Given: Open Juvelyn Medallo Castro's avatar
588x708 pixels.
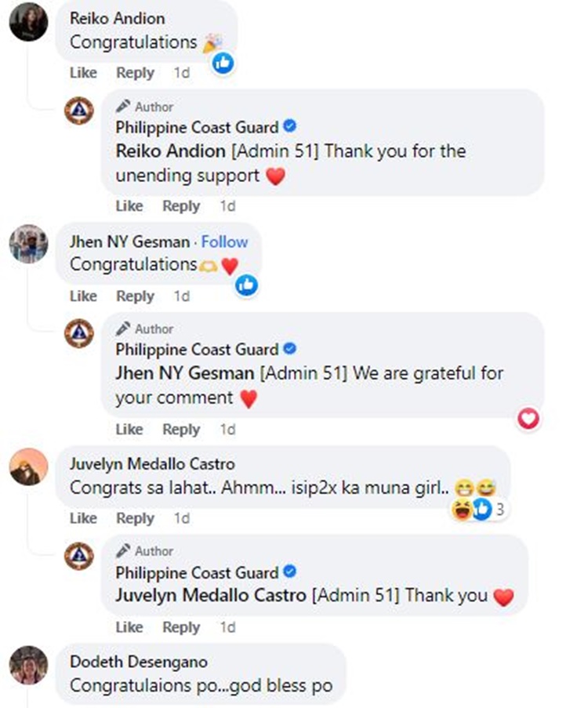Looking at the screenshot, I should [29, 467].
